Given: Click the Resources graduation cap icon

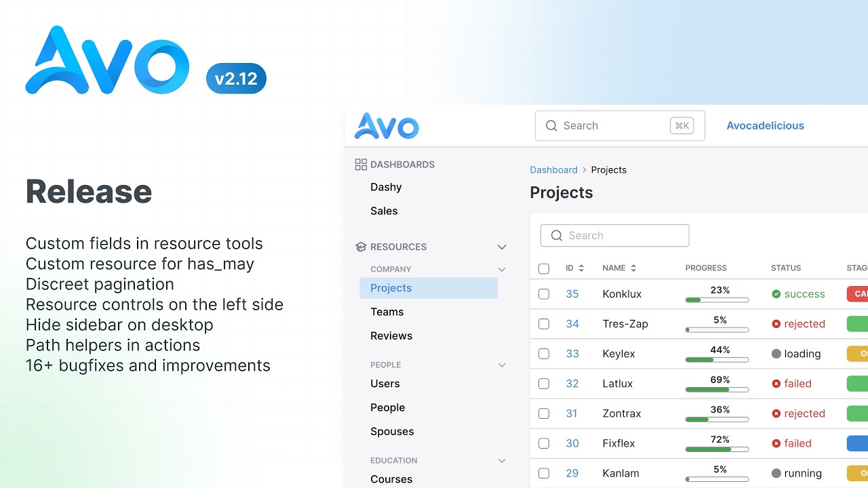Looking at the screenshot, I should (361, 247).
